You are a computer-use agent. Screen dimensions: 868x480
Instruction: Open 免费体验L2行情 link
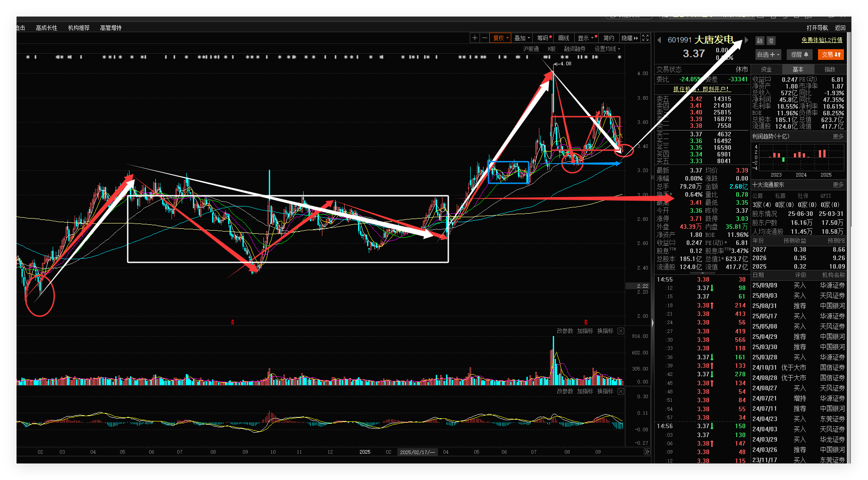pyautogui.click(x=822, y=40)
